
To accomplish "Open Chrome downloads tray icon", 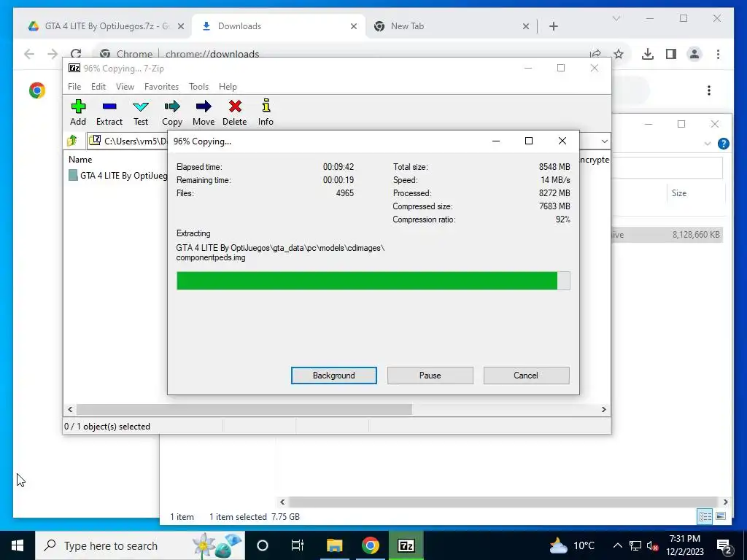I will [x=648, y=54].
